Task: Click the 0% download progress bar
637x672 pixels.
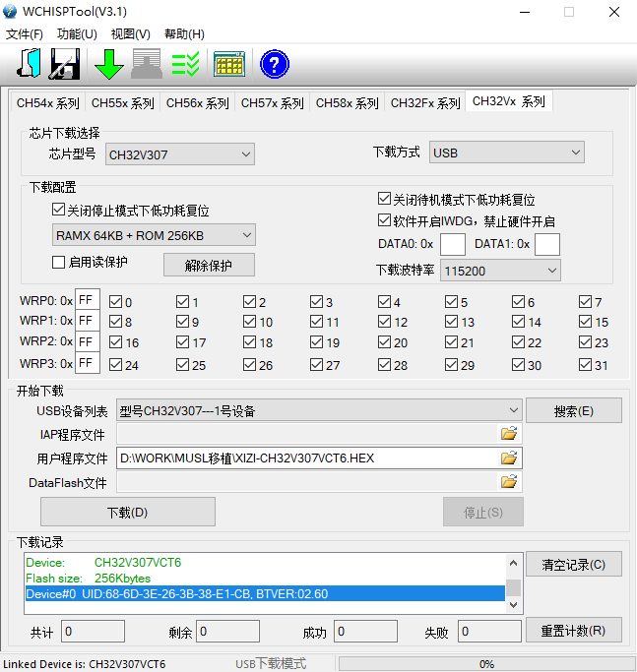Action: tap(487, 664)
